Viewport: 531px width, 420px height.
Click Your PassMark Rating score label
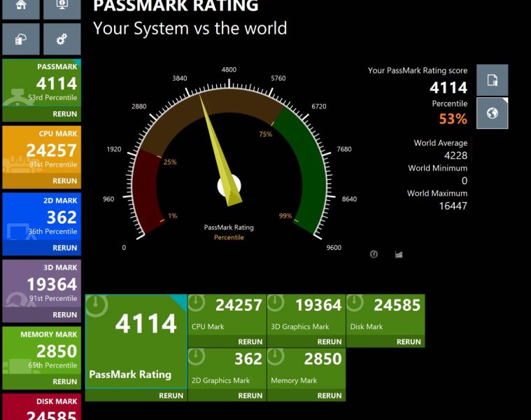pyautogui.click(x=418, y=71)
